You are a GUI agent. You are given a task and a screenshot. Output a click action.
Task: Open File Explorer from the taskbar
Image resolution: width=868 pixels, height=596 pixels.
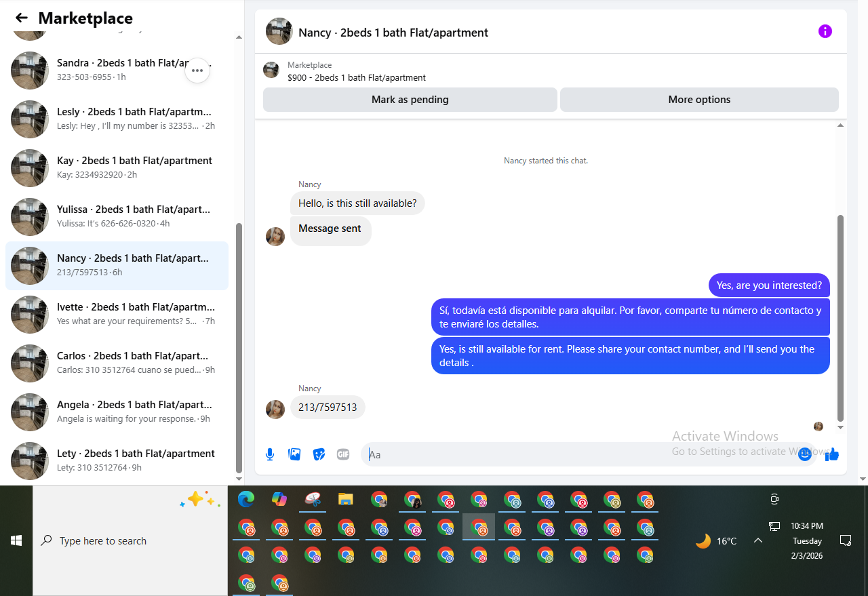(346, 500)
